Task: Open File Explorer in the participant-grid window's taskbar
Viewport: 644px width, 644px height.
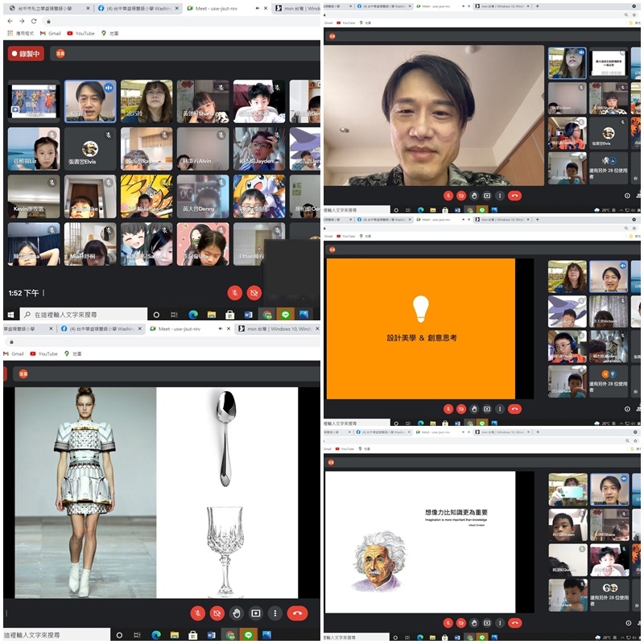Action: pyautogui.click(x=212, y=315)
